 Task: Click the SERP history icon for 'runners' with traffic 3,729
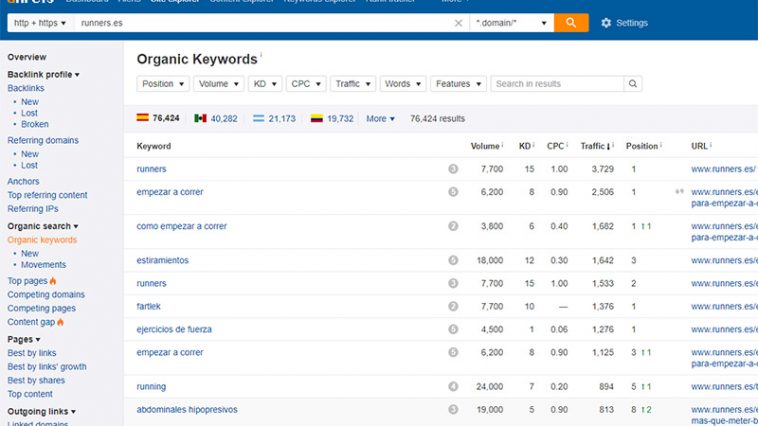[453, 169]
